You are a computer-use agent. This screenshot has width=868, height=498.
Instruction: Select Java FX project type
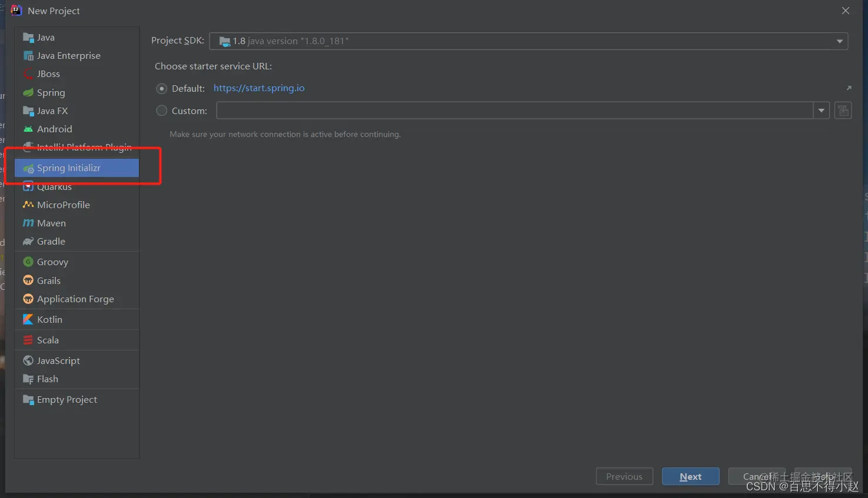[77, 111]
